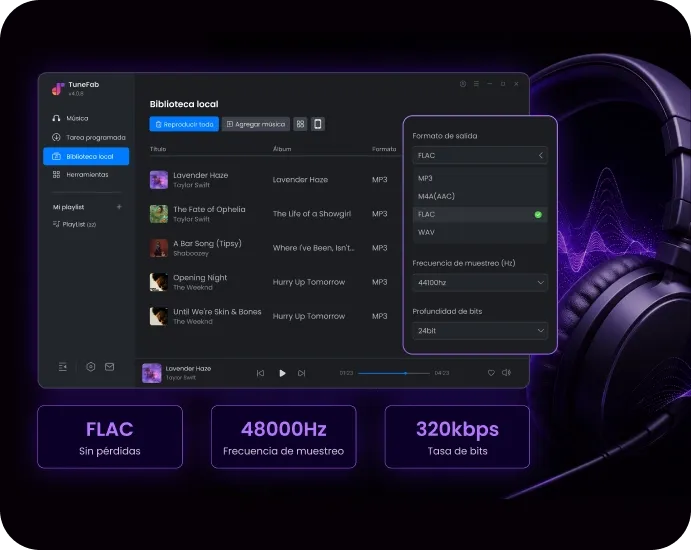Select A Bar Song (Tipsy) title
691x550 pixels.
point(208,243)
